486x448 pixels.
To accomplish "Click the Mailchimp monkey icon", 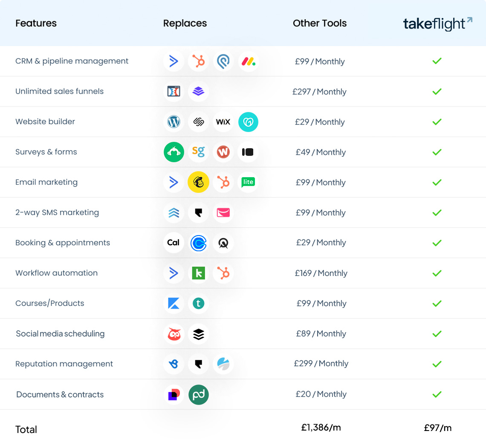I will click(198, 182).
